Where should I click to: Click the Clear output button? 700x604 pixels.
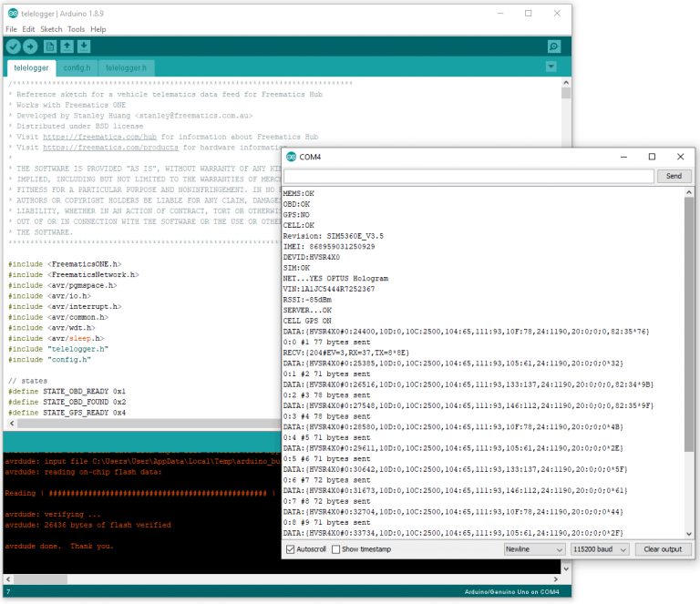click(x=663, y=549)
